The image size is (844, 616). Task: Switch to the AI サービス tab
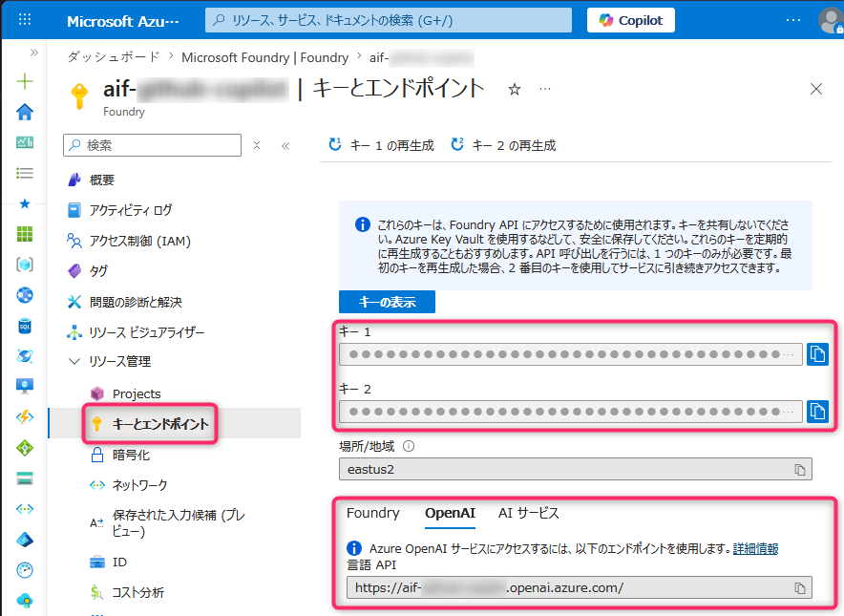pos(529,513)
